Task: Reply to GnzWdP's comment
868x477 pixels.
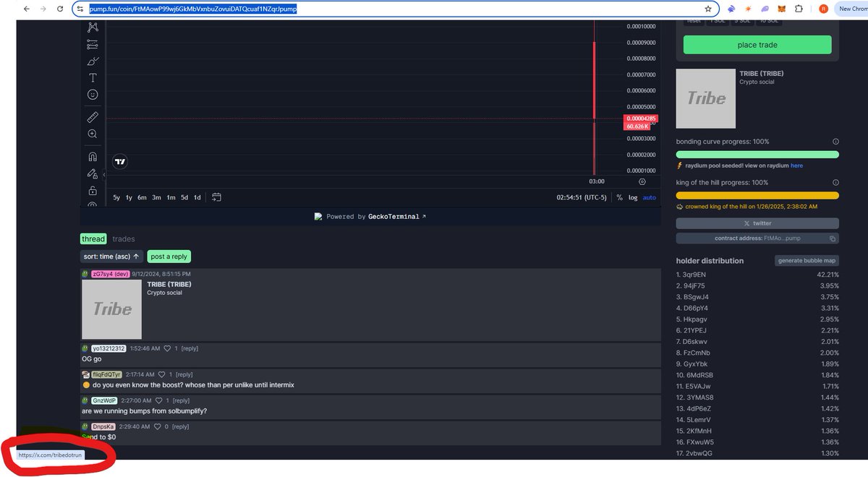Action: [181, 400]
